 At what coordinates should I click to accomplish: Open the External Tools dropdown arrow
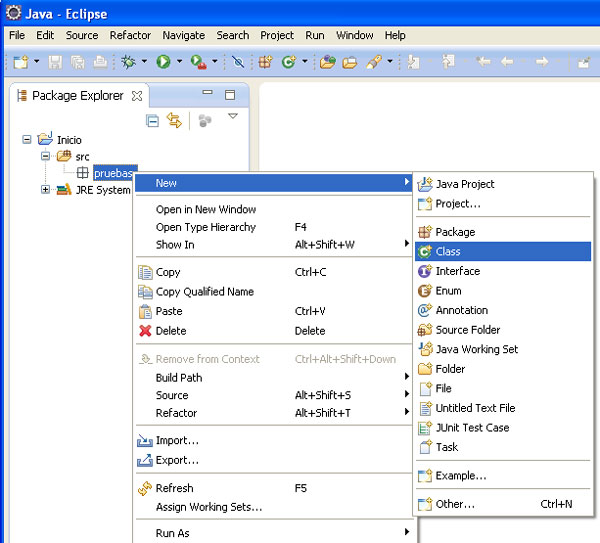pyautogui.click(x=215, y=61)
